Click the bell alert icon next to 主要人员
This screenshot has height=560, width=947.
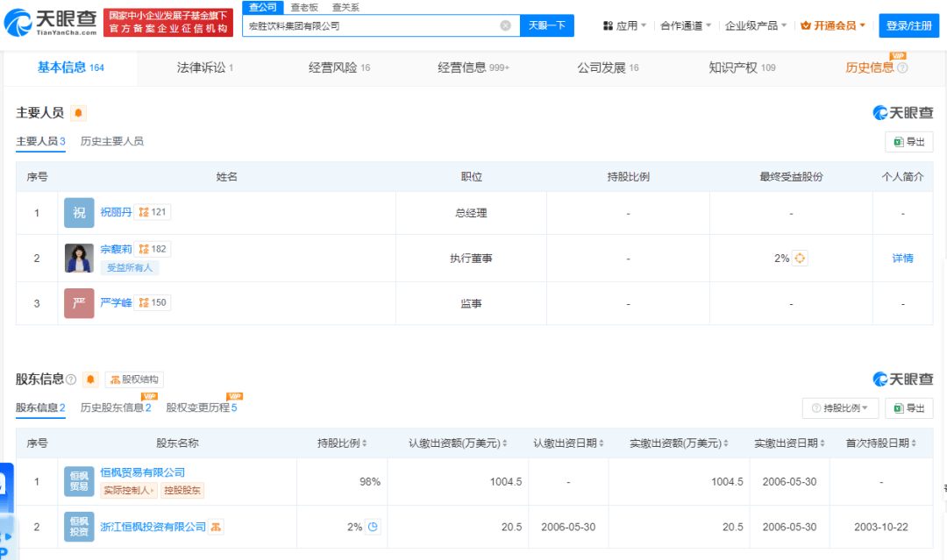79,113
